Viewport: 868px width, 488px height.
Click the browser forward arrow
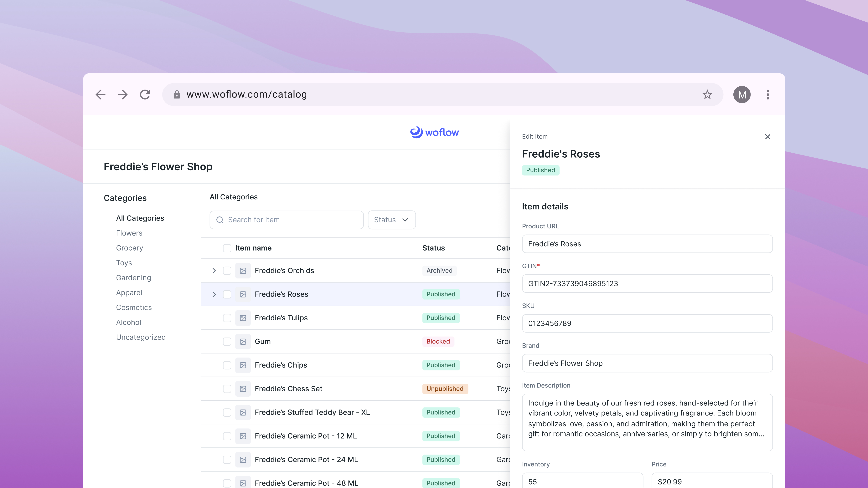[x=123, y=95]
